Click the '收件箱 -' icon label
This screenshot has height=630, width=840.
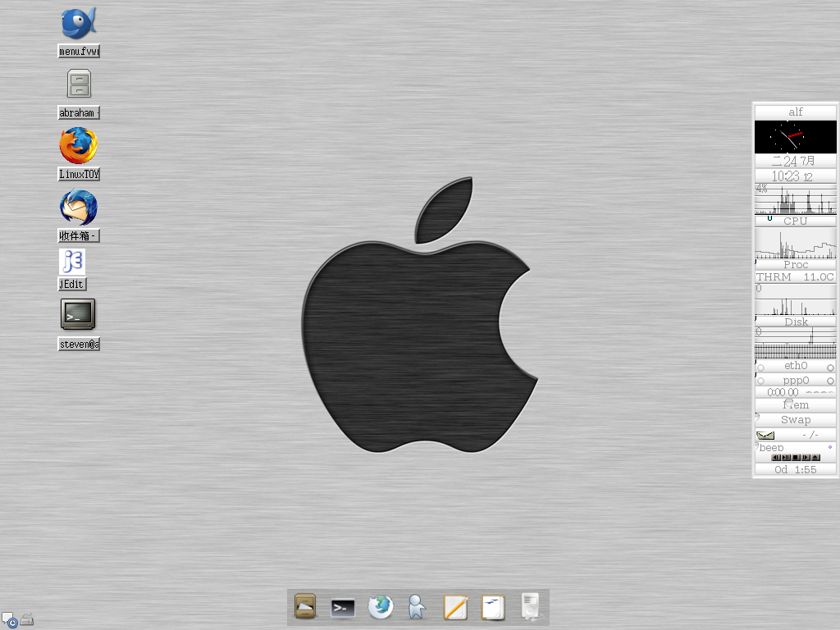[x=79, y=235]
